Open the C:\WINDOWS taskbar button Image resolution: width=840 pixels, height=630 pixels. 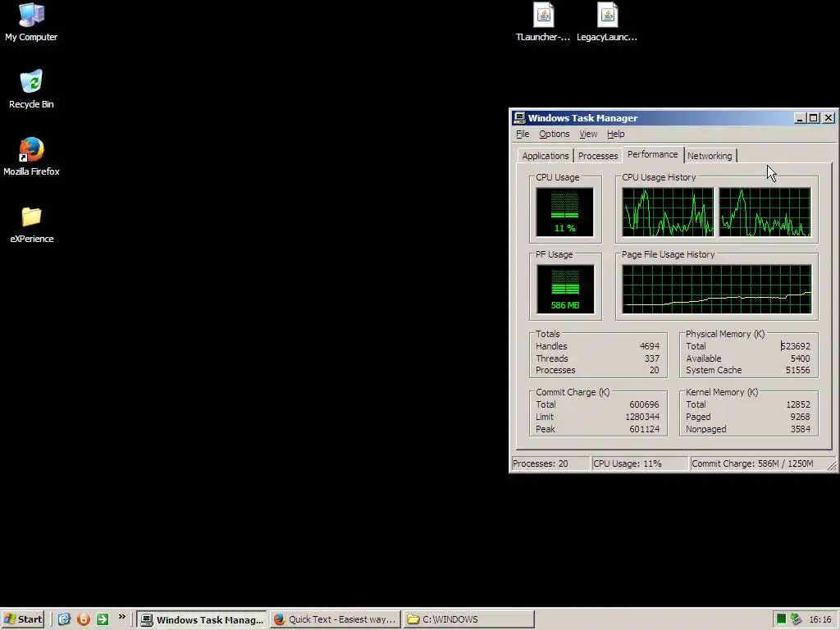click(x=468, y=619)
